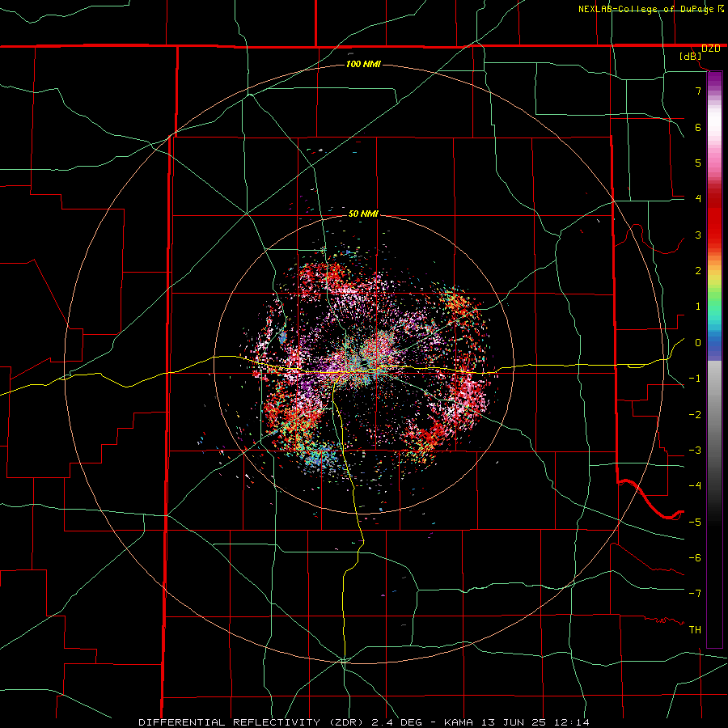Click the ZDR color scale bar

[x=714, y=359]
